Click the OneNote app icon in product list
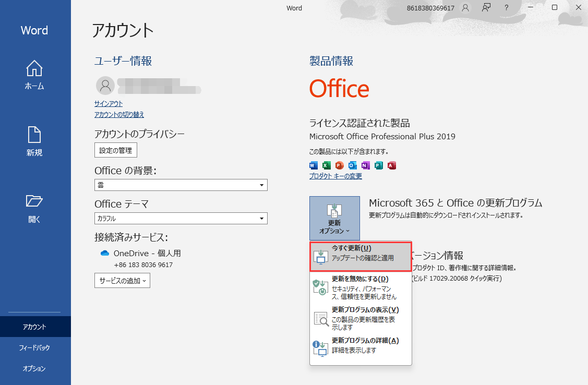588x385 pixels. pyautogui.click(x=366, y=165)
